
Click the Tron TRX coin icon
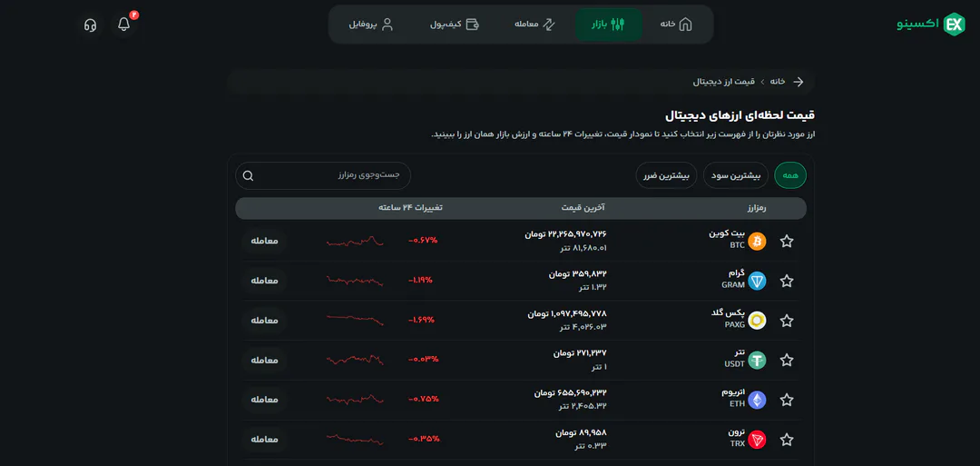coord(757,440)
